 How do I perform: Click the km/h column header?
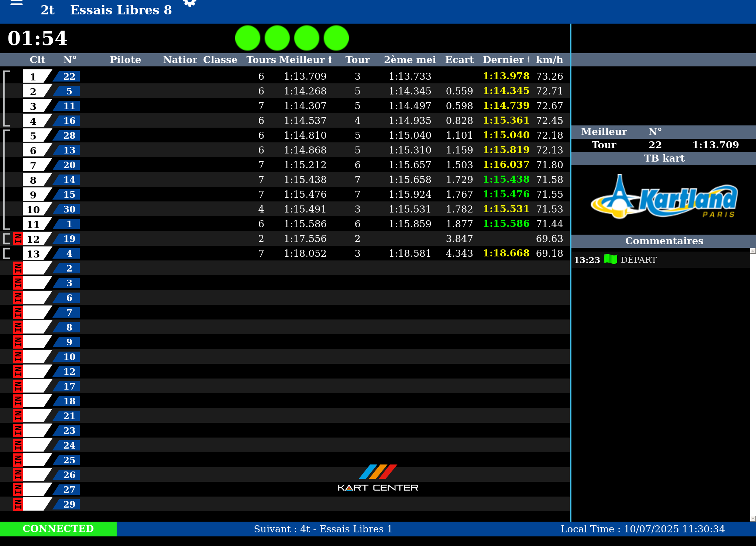pos(549,60)
